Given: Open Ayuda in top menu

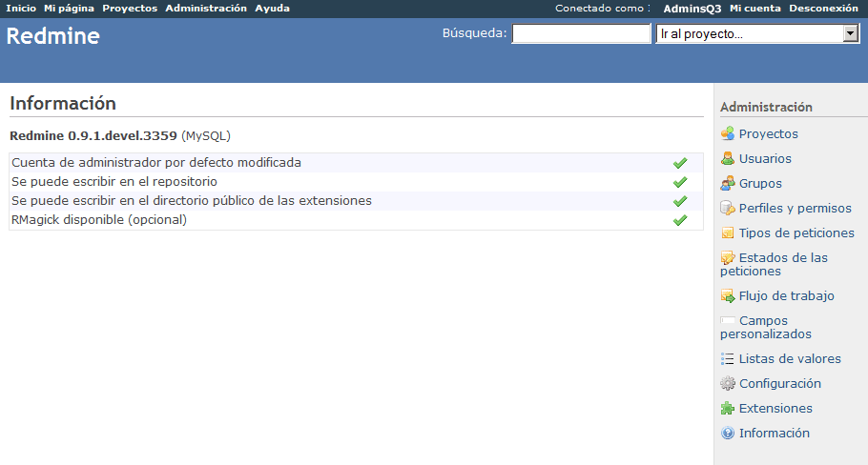Looking at the screenshot, I should tap(273, 9).
